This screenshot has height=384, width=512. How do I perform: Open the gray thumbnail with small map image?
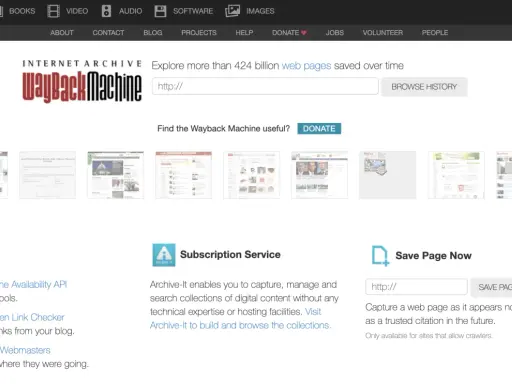388,175
